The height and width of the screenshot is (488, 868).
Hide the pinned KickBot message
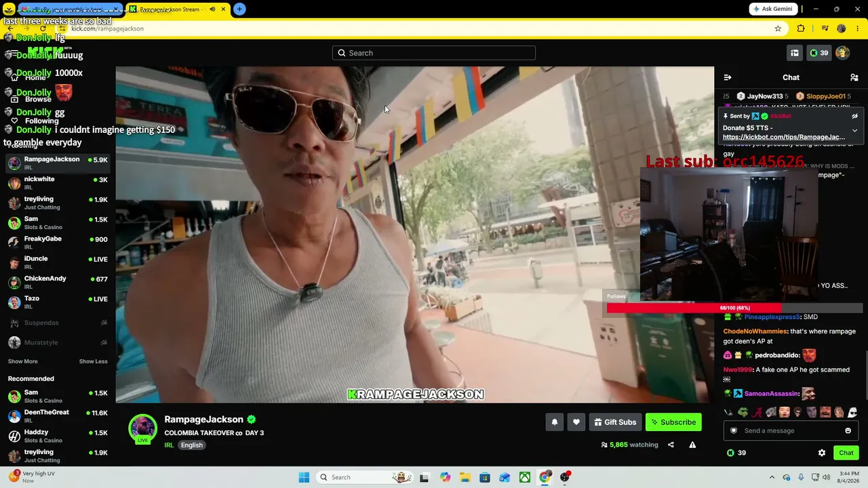click(x=854, y=116)
